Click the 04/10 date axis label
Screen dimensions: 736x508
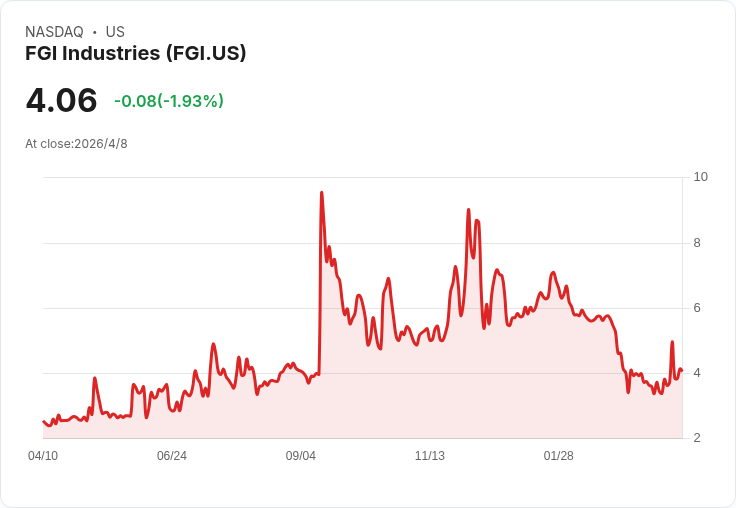(x=43, y=456)
